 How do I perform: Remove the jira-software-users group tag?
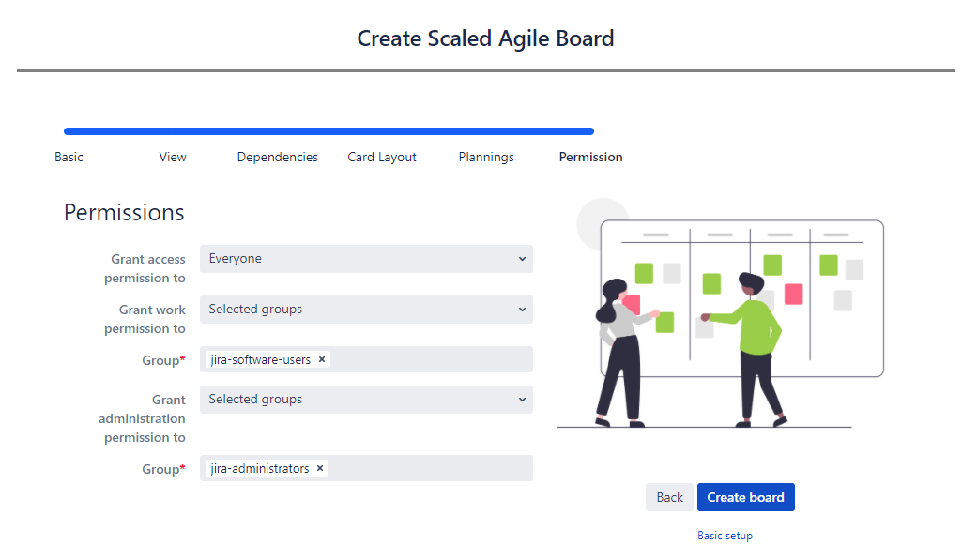click(x=322, y=360)
